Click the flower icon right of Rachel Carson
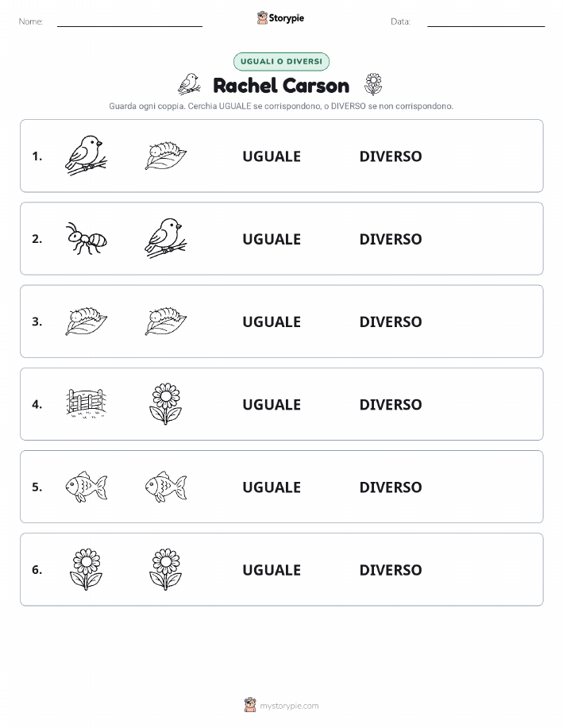The image size is (563, 728). click(373, 84)
